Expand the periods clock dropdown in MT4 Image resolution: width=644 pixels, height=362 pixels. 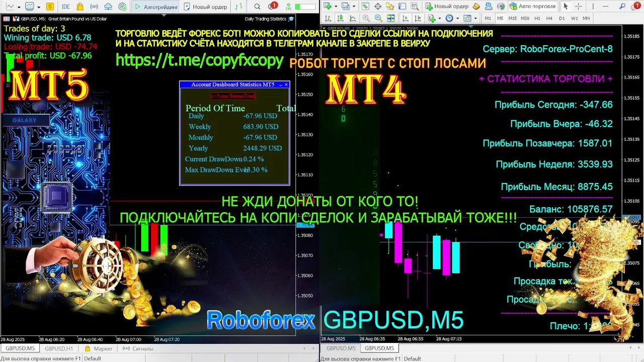pyautogui.click(x=458, y=18)
